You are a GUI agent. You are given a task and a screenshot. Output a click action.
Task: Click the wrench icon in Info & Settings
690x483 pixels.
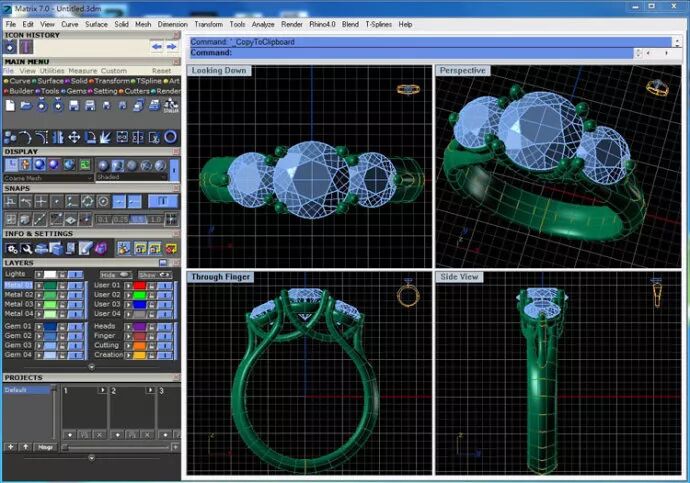26,249
